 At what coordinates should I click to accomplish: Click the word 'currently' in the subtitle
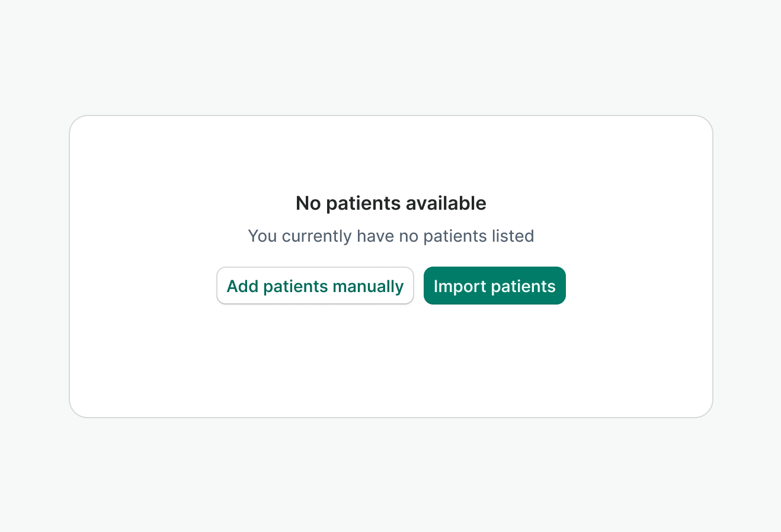(x=316, y=236)
